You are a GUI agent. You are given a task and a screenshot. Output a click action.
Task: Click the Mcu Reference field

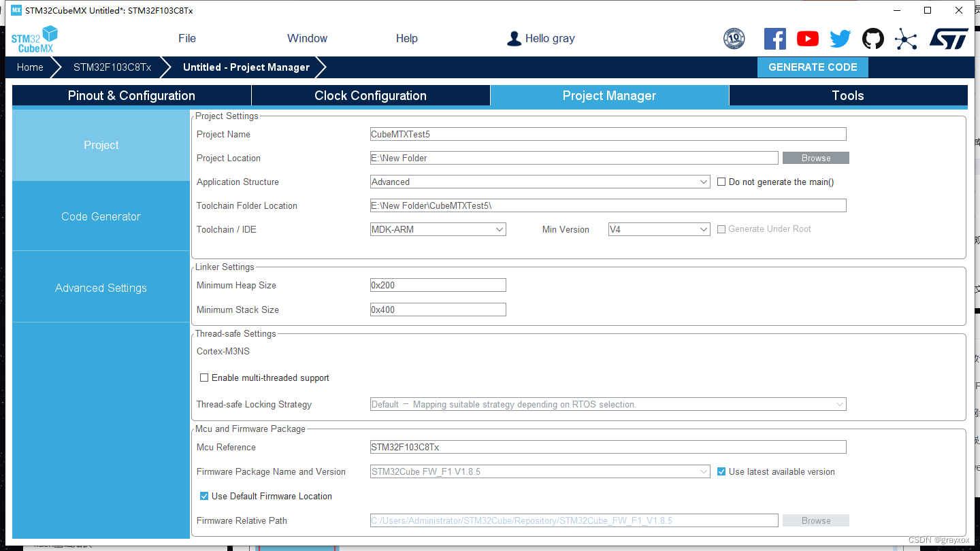[608, 447]
